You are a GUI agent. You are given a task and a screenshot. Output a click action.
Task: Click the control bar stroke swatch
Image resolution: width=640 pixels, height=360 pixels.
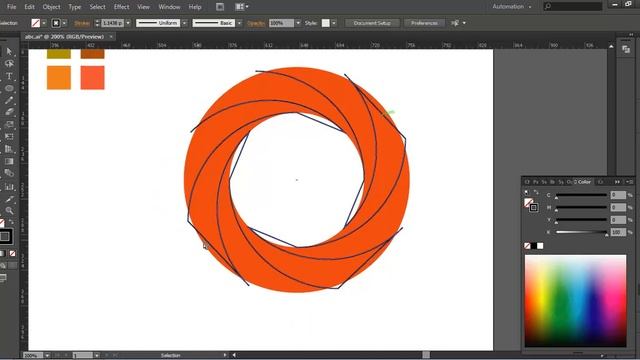pos(56,23)
